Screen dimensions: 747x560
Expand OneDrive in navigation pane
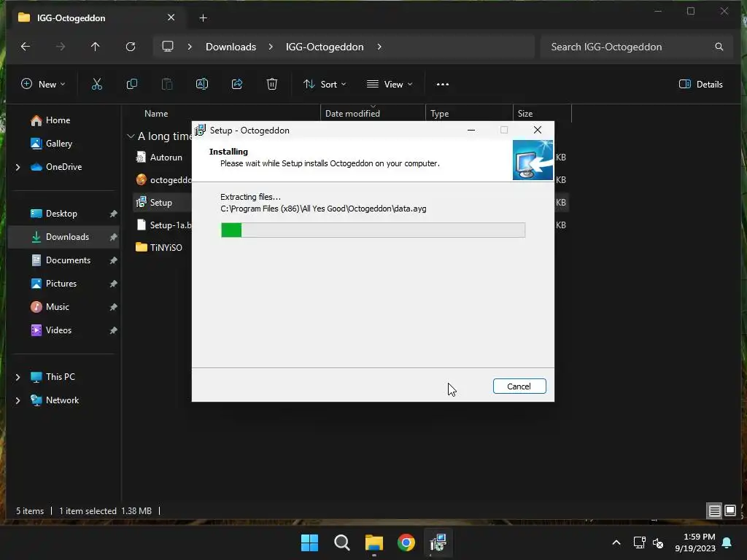[x=18, y=167]
